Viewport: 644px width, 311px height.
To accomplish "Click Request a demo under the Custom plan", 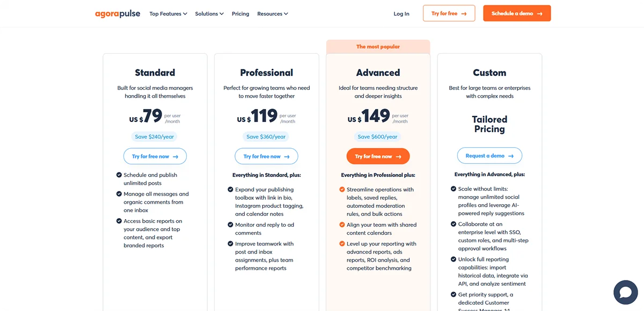I will click(489, 156).
